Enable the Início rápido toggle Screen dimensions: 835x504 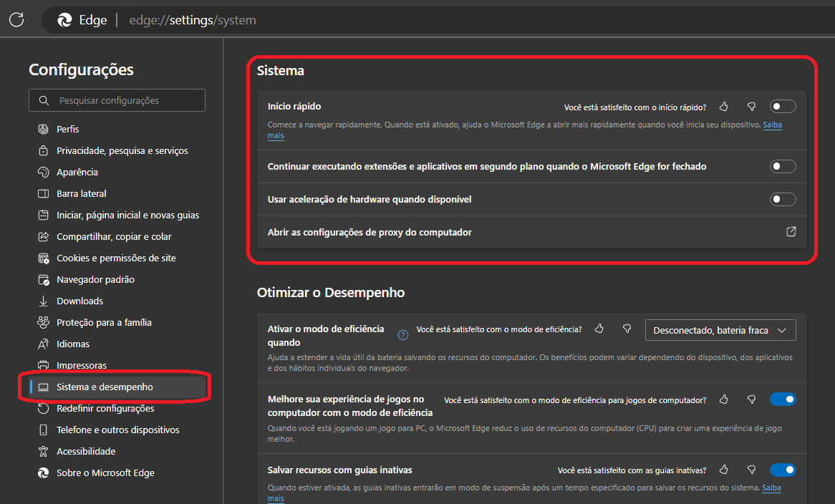click(783, 107)
